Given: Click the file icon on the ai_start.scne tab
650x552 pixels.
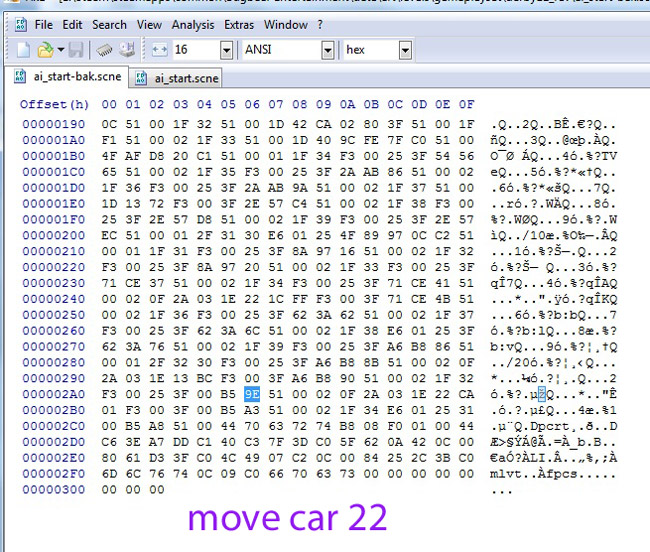Looking at the screenshot, I should (x=141, y=78).
